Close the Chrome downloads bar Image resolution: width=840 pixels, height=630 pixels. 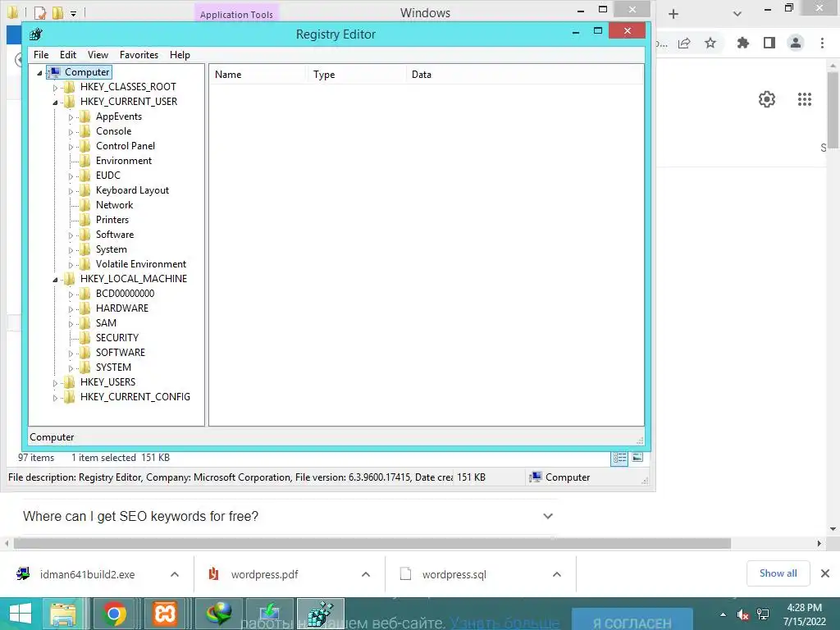pyautogui.click(x=825, y=573)
